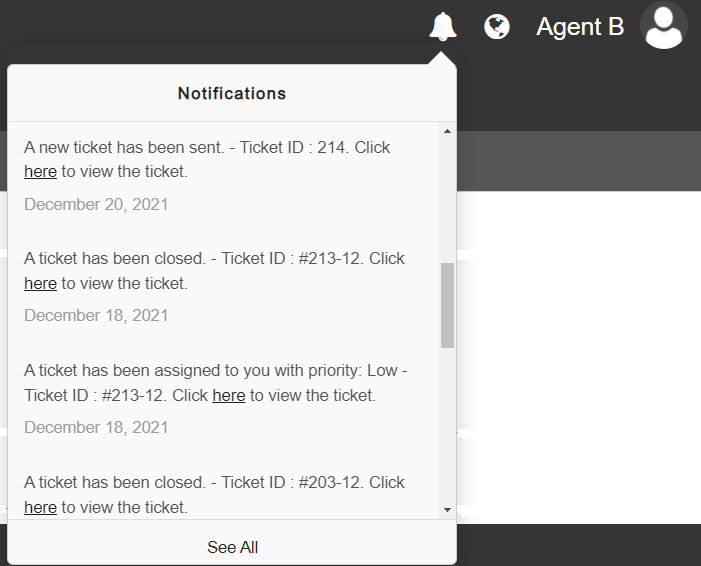701x566 pixels.
Task: Click See All notifications button
Action: tap(232, 547)
